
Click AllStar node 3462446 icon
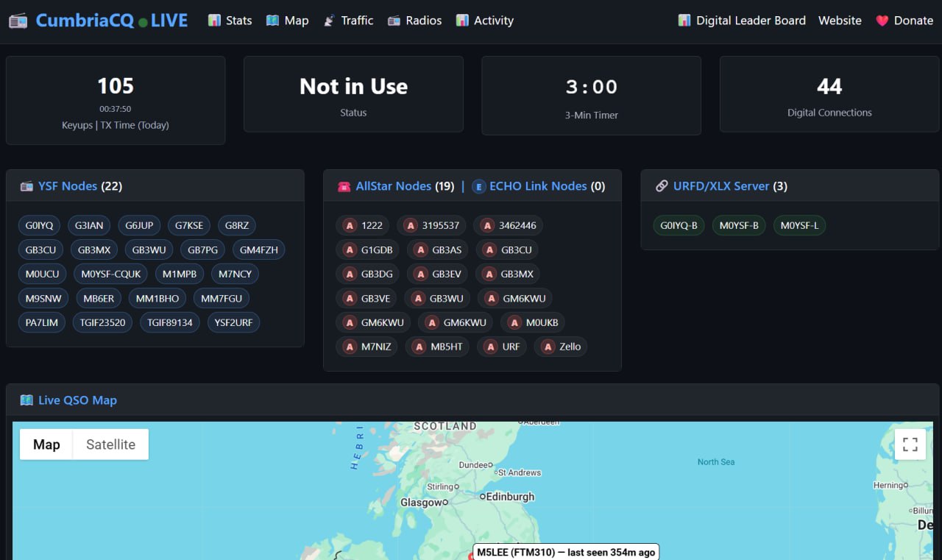(x=487, y=226)
